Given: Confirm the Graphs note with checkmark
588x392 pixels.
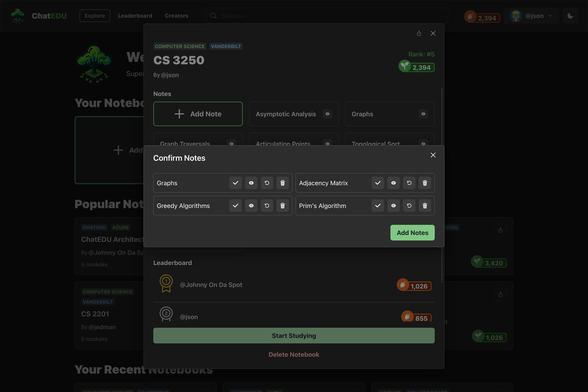Looking at the screenshot, I should pos(235,183).
